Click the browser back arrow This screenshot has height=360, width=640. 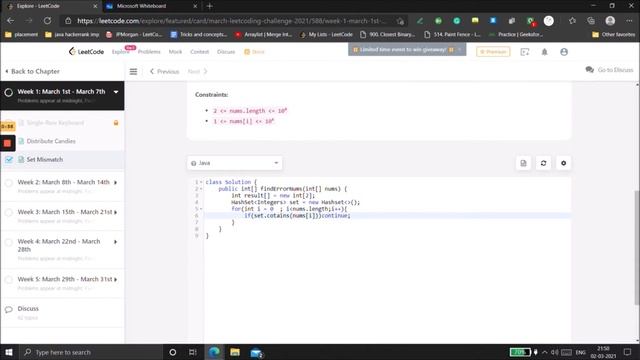click(11, 20)
